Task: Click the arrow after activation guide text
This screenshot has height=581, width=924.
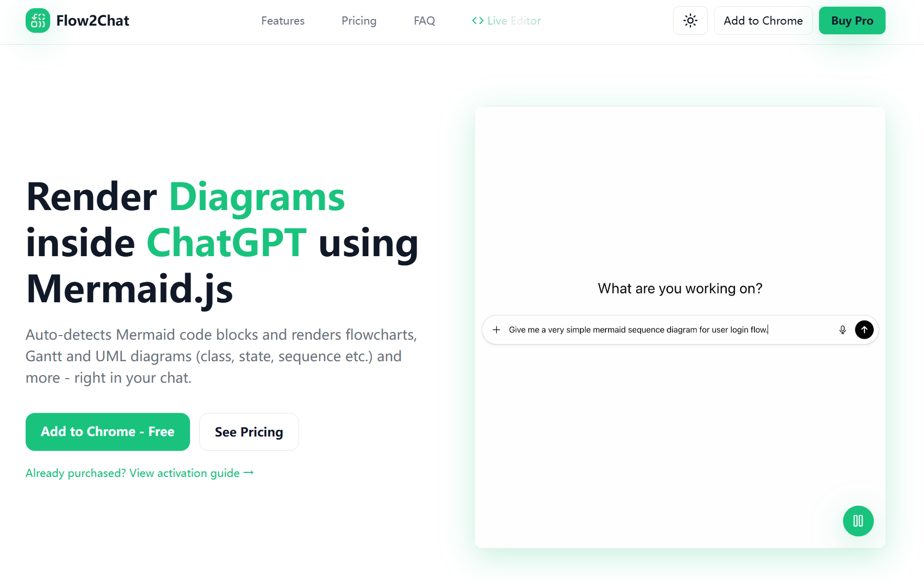Action: coord(248,472)
